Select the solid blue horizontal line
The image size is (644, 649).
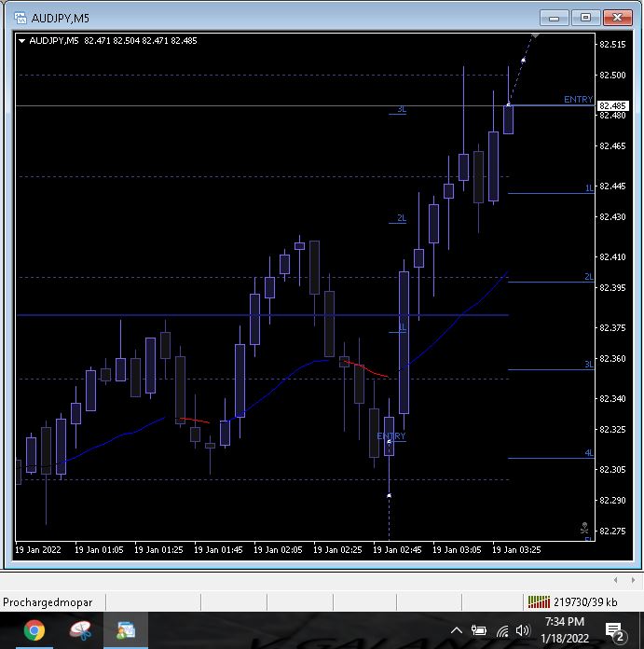[x=262, y=315]
